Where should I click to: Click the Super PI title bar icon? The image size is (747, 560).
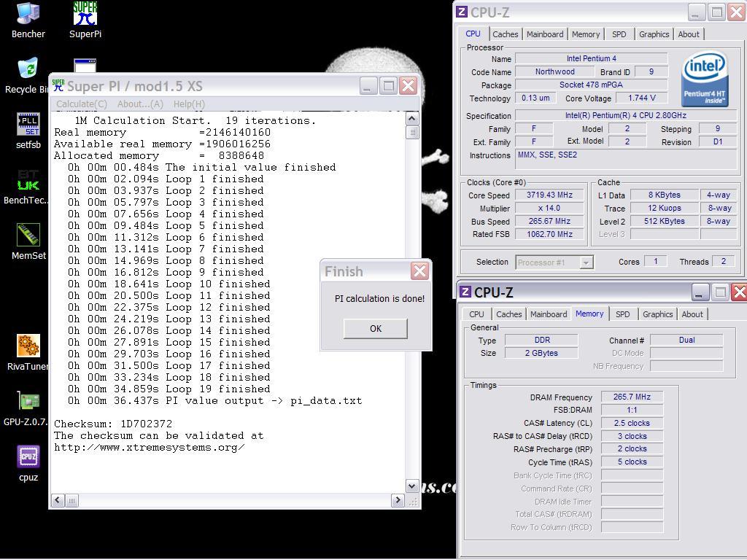pos(58,86)
